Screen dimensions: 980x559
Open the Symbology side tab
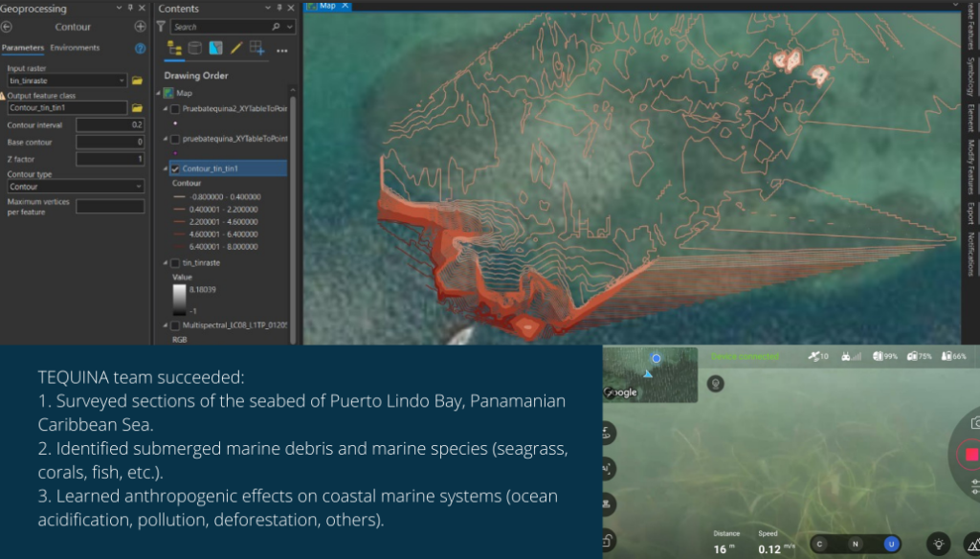pyautogui.click(x=970, y=77)
